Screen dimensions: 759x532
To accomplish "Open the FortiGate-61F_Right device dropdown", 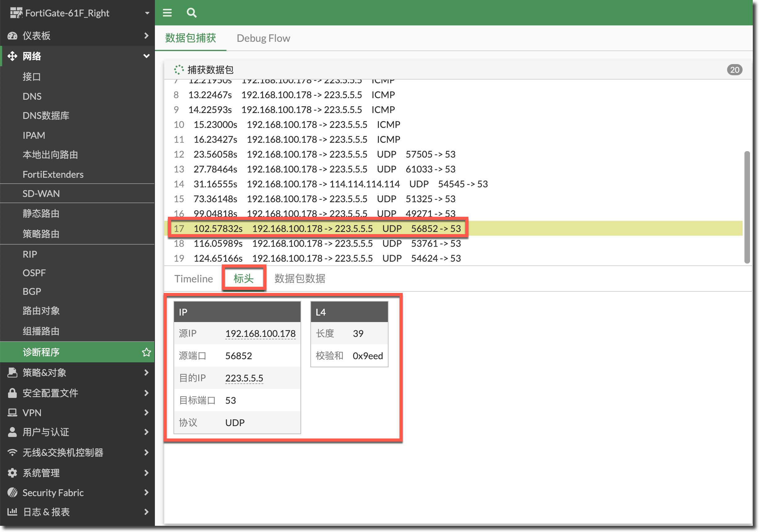I will point(147,13).
